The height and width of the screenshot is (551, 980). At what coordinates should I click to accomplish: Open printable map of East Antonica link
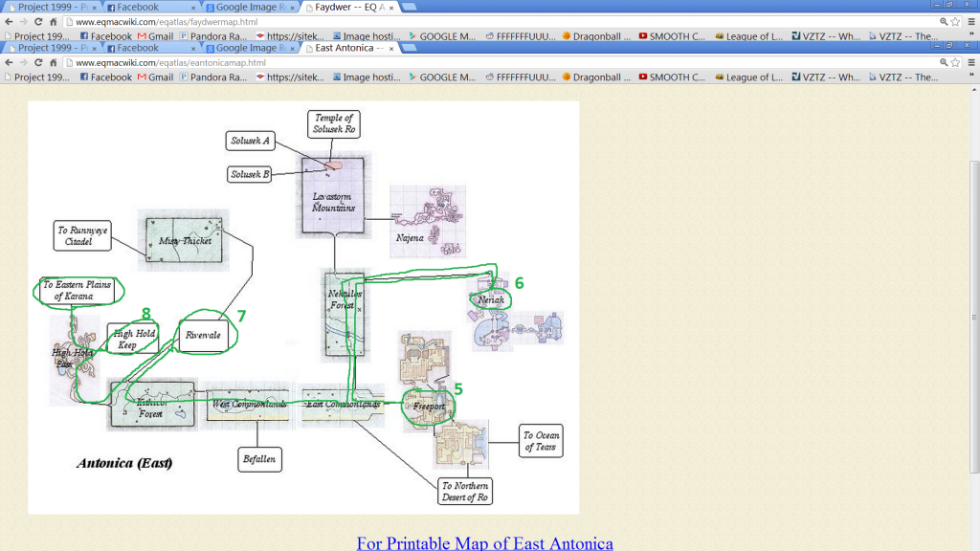point(484,542)
